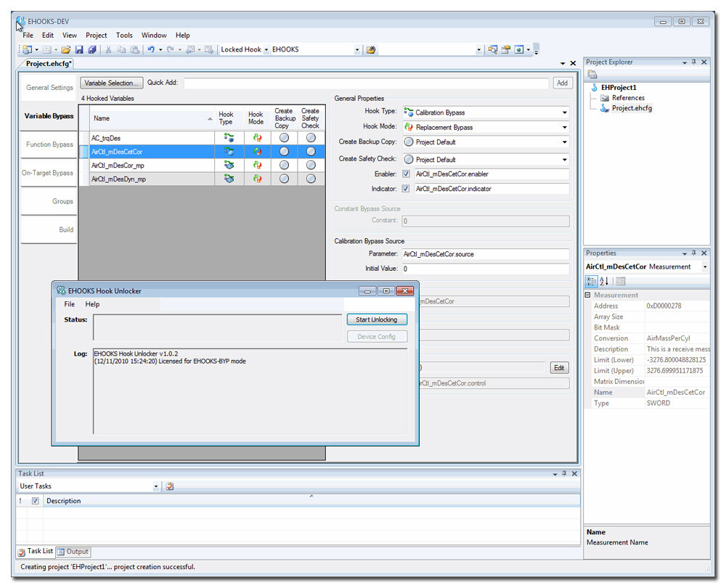Sort the hooked variables by the Name column
This screenshot has width=726, height=588.
coord(152,118)
